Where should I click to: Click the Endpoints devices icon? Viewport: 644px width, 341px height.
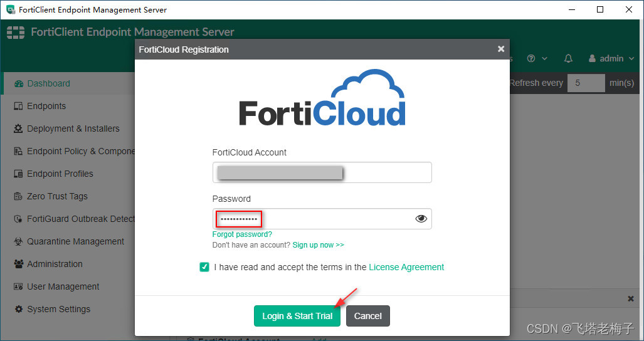18,107
